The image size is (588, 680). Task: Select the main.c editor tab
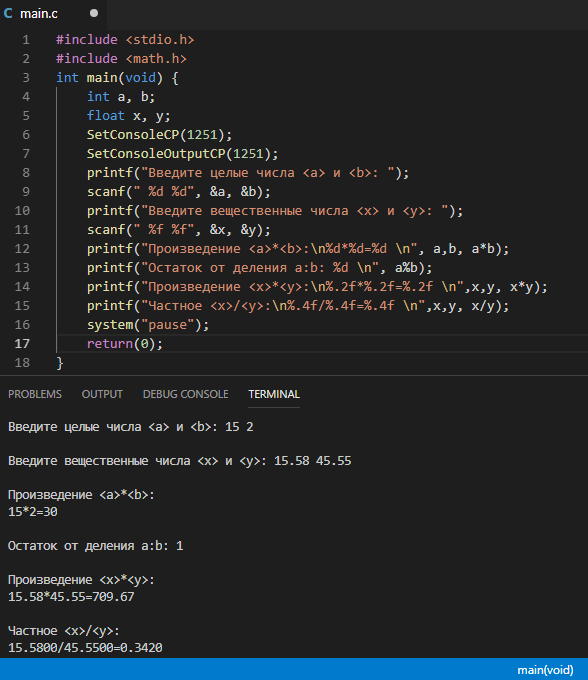52,14
